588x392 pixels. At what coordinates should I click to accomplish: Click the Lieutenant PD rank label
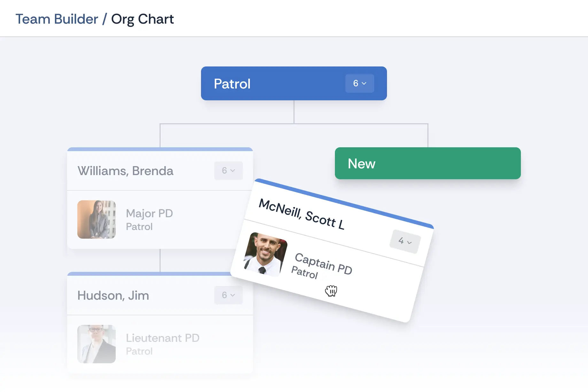tap(162, 338)
